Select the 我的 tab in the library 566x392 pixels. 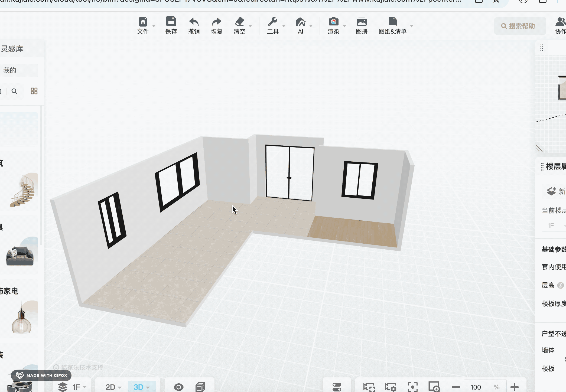tap(10, 70)
